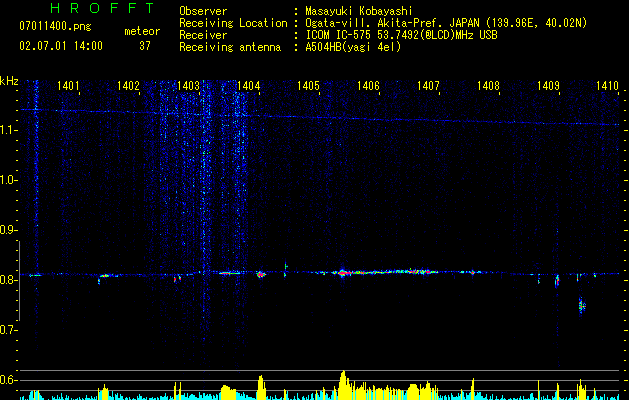Click the 1410 time marker

click(607, 85)
